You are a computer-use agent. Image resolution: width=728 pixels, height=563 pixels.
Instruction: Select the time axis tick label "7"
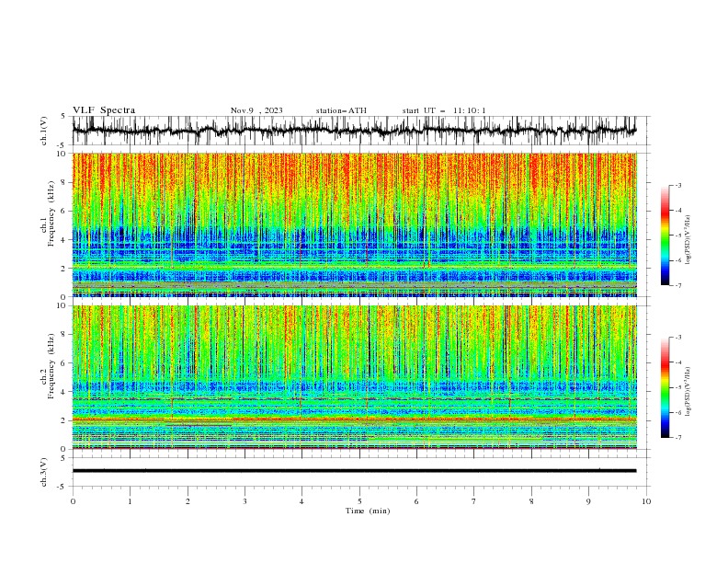click(x=474, y=501)
